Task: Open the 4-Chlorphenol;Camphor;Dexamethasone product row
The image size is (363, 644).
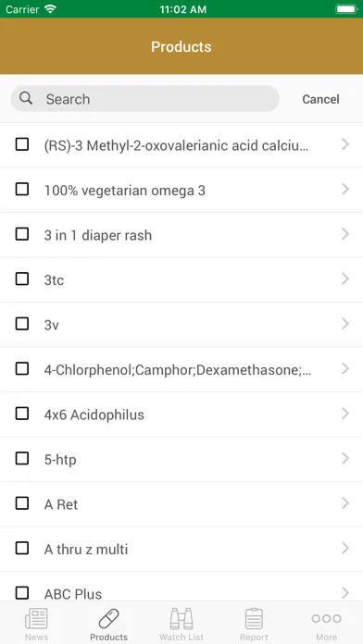Action: pyautogui.click(x=181, y=369)
